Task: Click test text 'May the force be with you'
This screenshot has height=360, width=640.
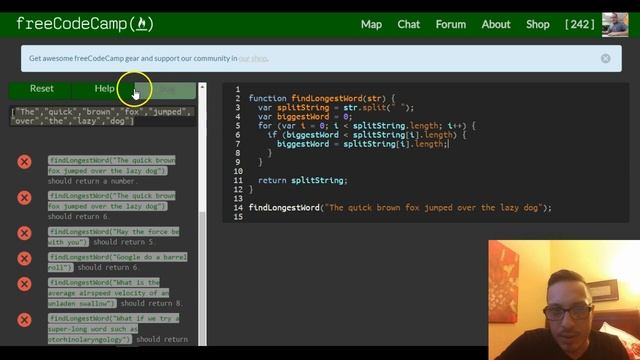Action: coord(113,237)
